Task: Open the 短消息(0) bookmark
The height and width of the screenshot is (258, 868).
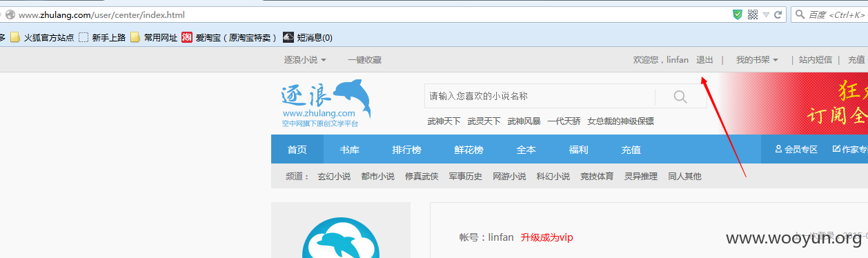Action: pos(308,38)
